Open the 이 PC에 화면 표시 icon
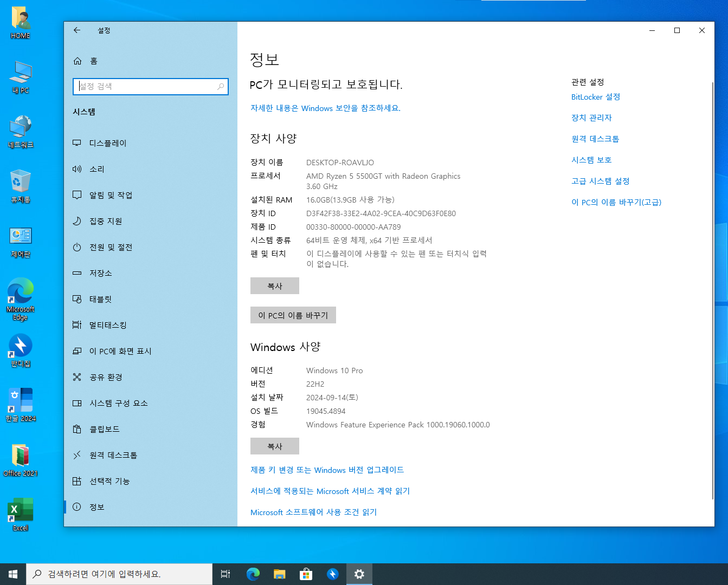The width and height of the screenshot is (728, 585). point(77,351)
